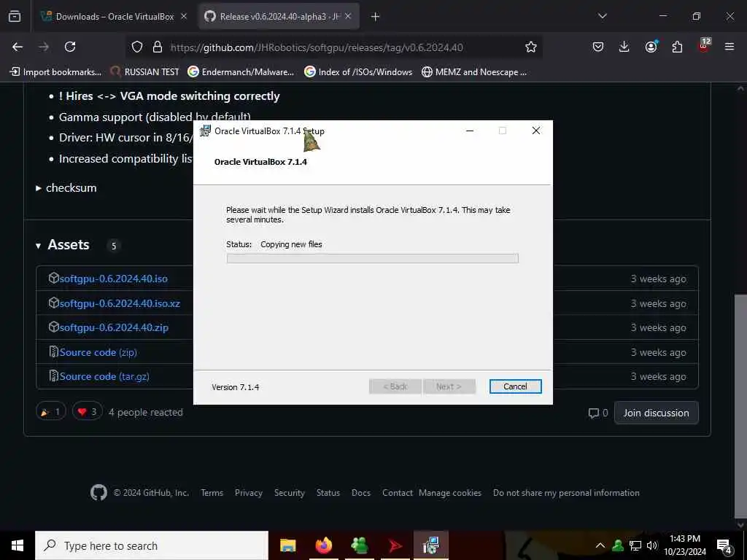Close the VirtualBox Setup dialog

click(536, 131)
